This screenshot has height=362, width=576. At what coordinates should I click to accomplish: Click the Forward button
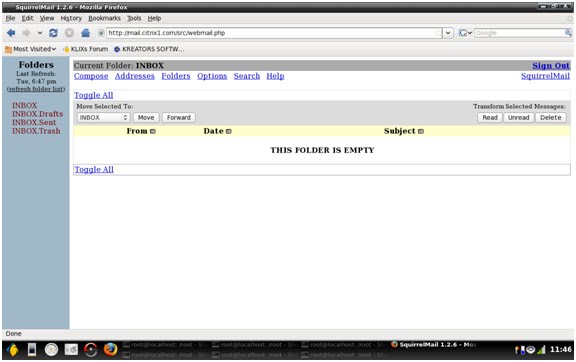click(x=179, y=118)
